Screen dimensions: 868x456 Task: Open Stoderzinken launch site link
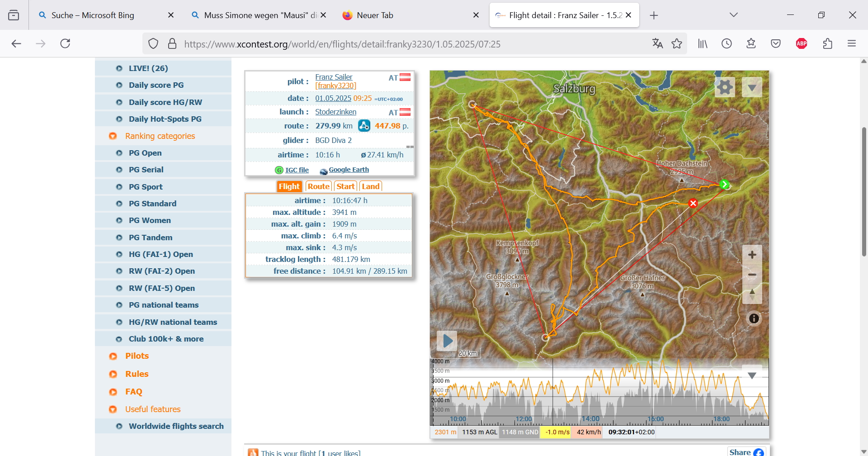click(335, 112)
